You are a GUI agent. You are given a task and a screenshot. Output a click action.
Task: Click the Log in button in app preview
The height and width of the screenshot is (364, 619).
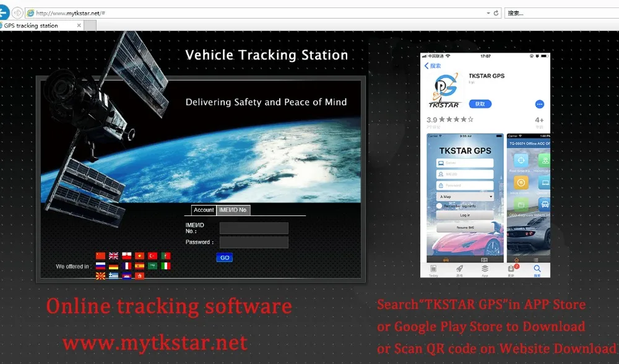coord(465,215)
